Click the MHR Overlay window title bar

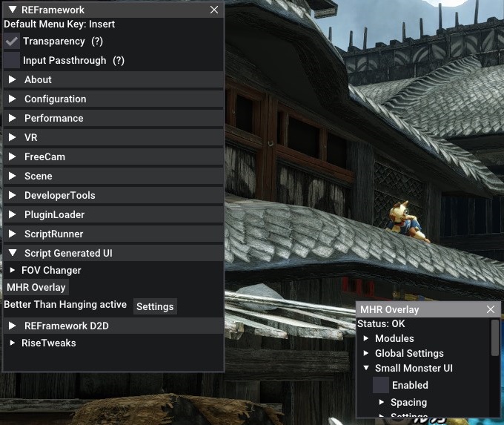click(428, 309)
